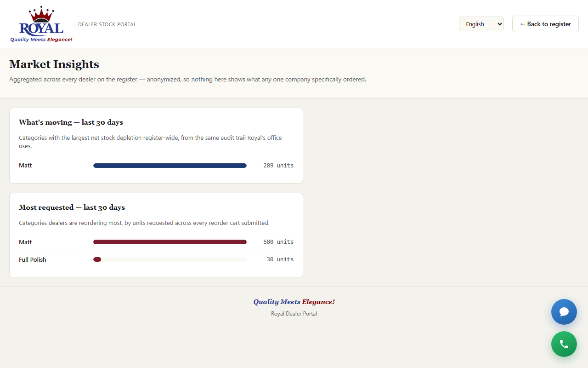Viewport: 588px width, 368px height.
Task: Click the '580 units' value
Action: pos(278,242)
